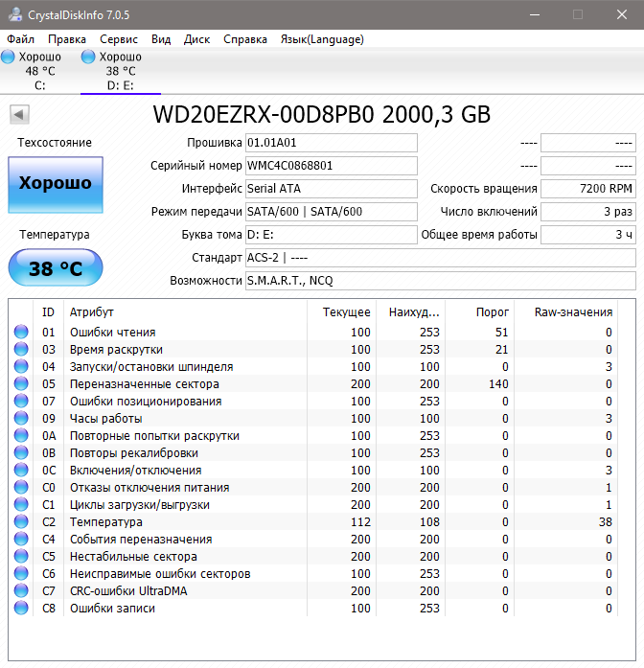The width and height of the screenshot is (644, 668).
Task: Click the Техсостояние label
Action: (x=55, y=143)
